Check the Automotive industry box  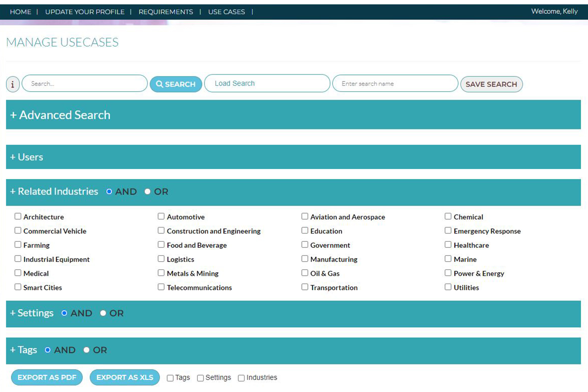tap(161, 217)
